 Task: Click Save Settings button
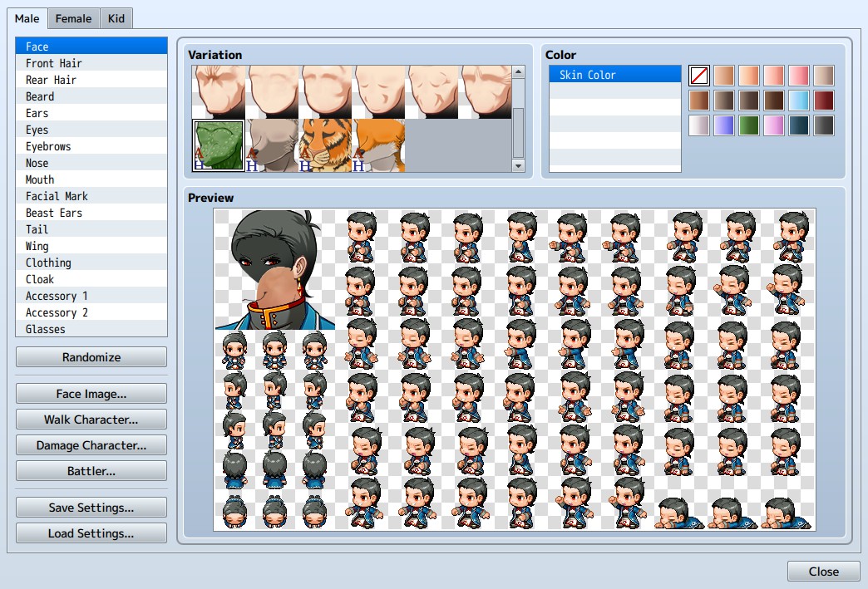[91, 507]
